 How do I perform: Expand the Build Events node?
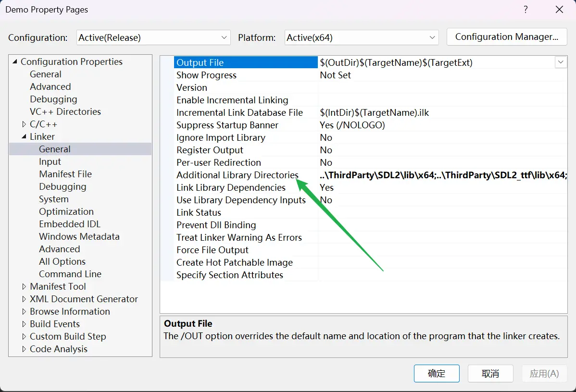pyautogui.click(x=24, y=324)
